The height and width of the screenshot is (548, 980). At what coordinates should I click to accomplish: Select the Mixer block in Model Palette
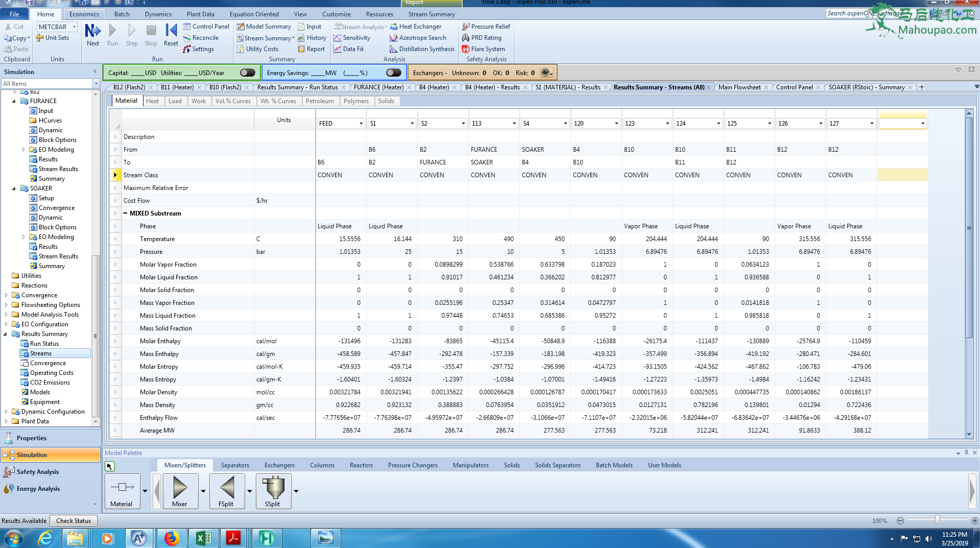[x=180, y=491]
